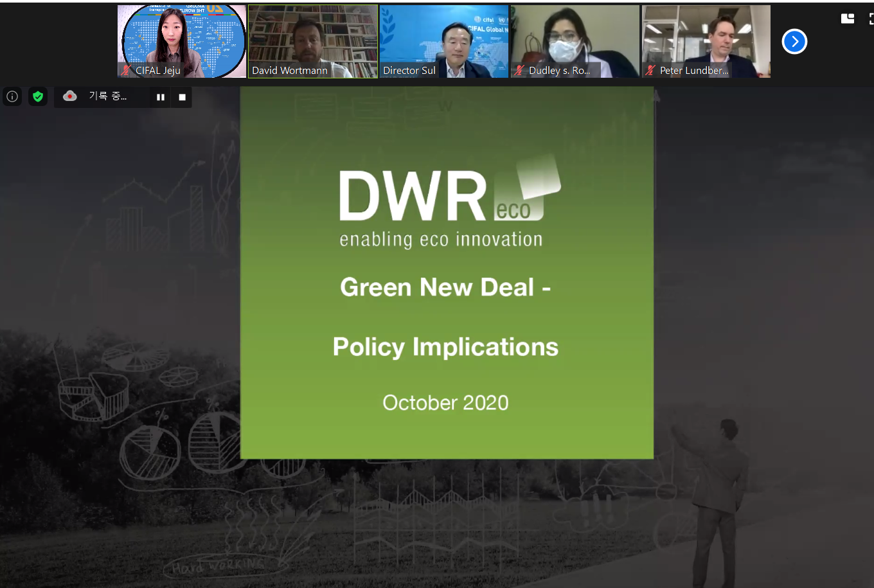Select David Wortmann video thumbnail

pos(313,41)
